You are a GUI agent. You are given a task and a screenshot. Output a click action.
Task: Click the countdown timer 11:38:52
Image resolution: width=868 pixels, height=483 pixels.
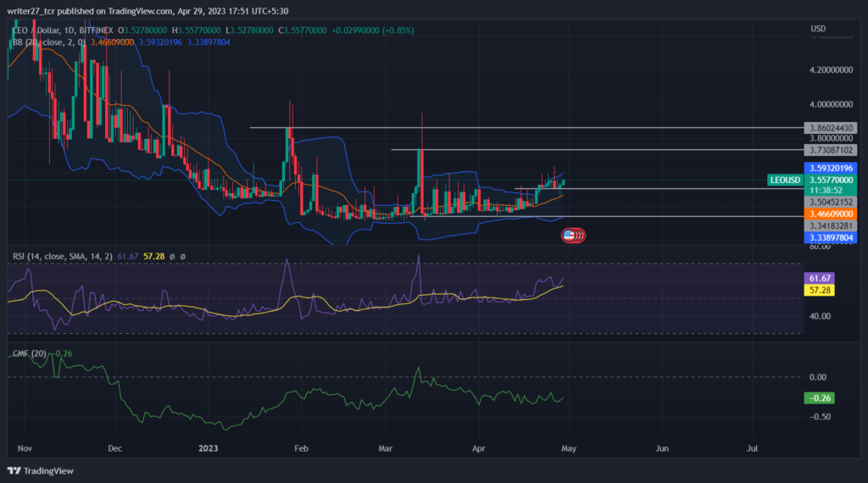(x=826, y=191)
